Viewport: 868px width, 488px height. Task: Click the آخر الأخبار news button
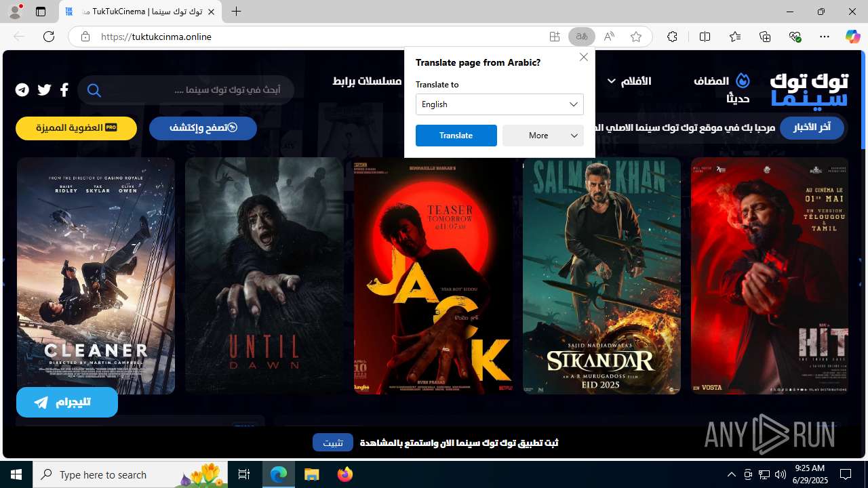pos(812,127)
